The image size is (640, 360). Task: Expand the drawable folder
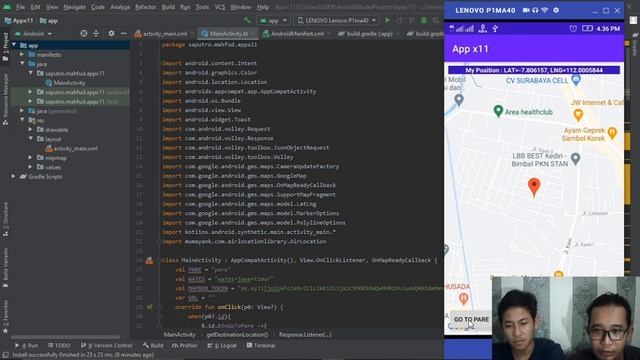pyautogui.click(x=30, y=130)
